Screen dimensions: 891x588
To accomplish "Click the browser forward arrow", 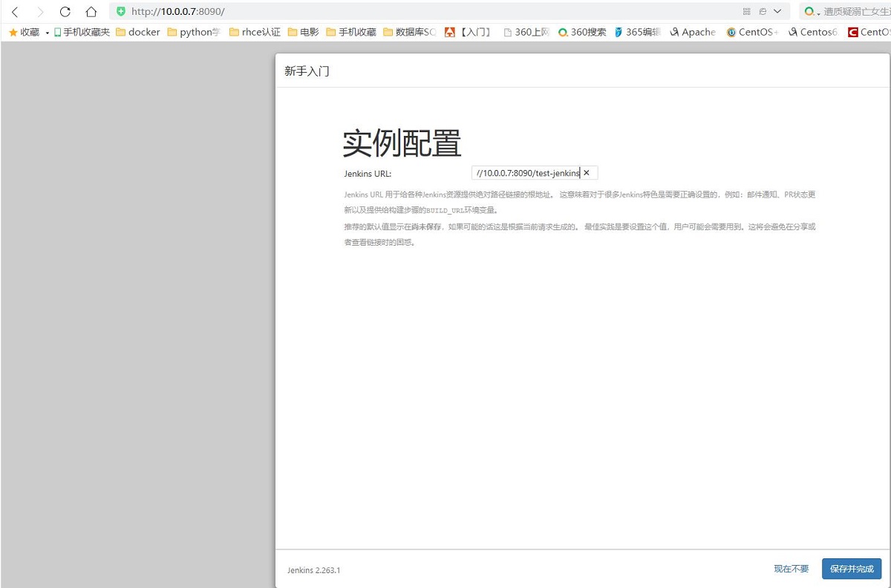I will (40, 12).
